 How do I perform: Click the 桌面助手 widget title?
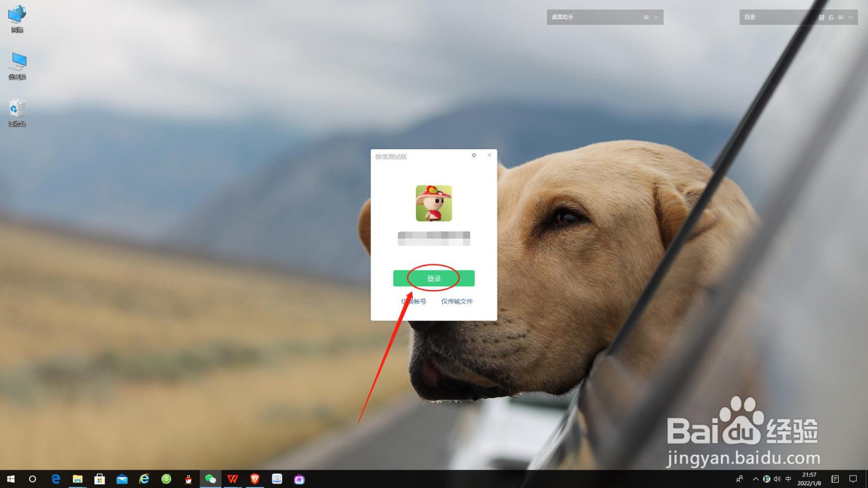point(563,17)
